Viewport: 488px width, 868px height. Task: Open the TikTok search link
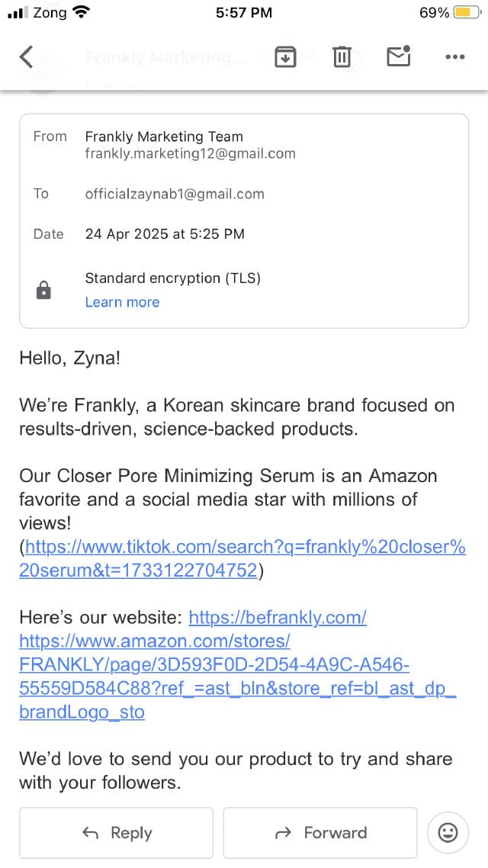244,558
